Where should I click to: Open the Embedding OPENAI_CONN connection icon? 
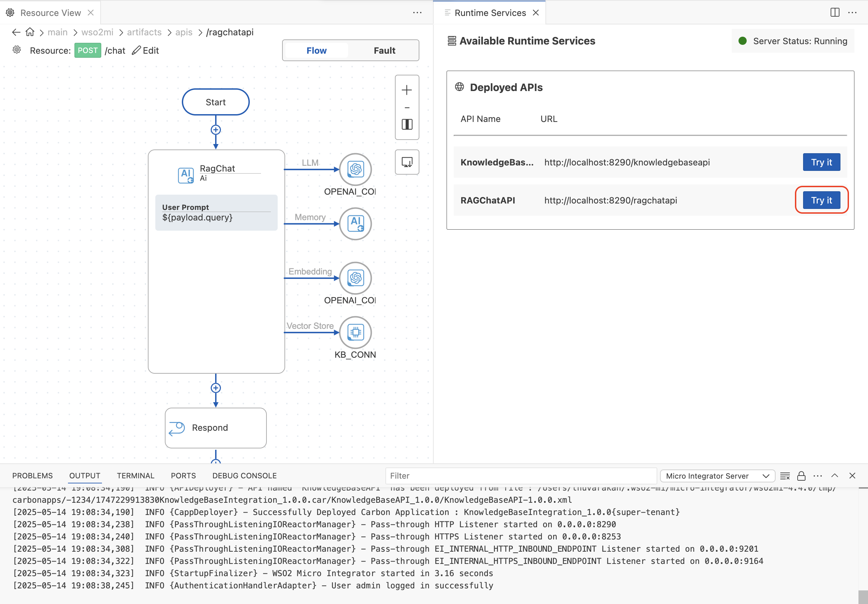point(355,278)
